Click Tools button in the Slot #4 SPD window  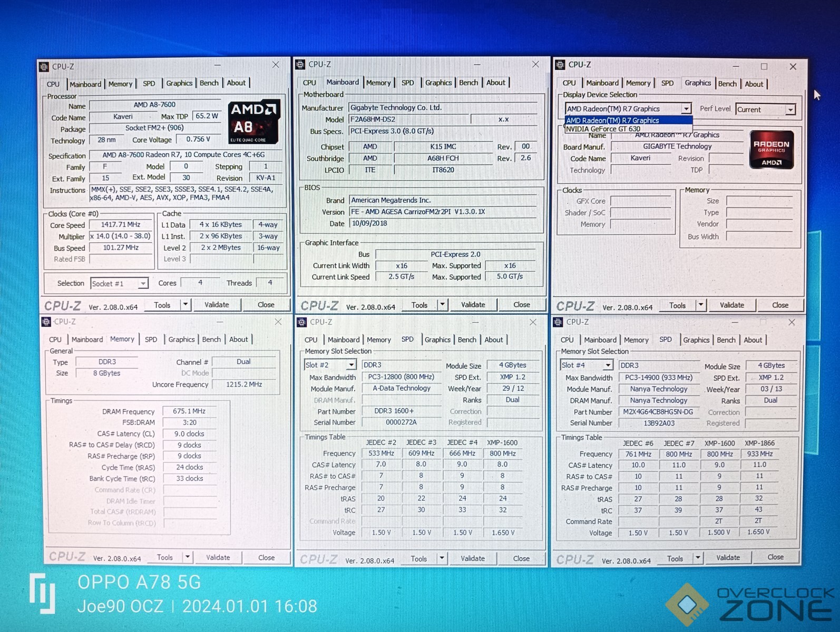(x=675, y=558)
